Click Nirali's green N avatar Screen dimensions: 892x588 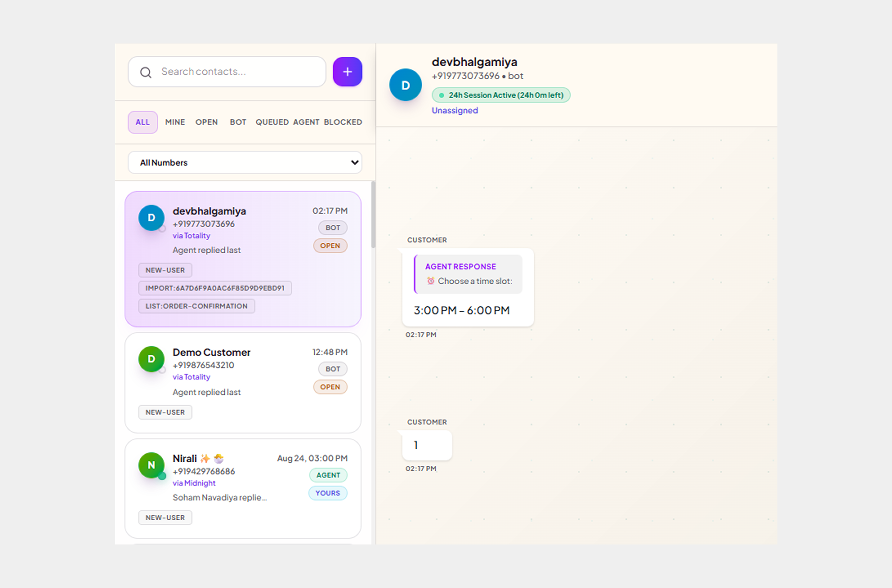pos(151,465)
